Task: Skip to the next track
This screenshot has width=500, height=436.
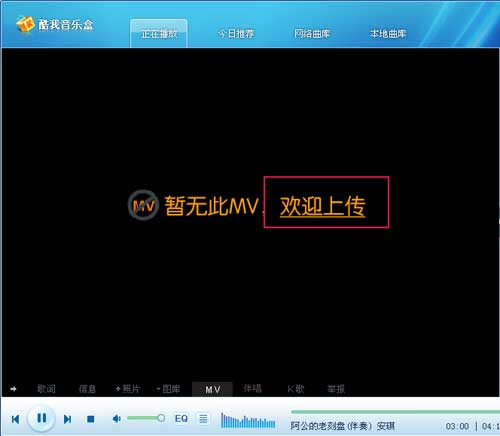Action: pyautogui.click(x=67, y=419)
